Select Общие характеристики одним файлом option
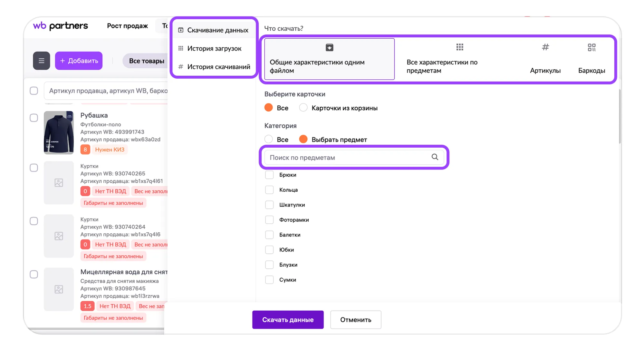This screenshot has width=644, height=350. (x=329, y=59)
